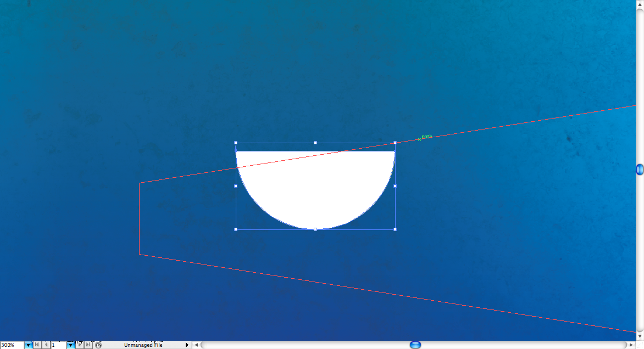Click the Unmanaged File status label
Viewport: 644px width, 349px height.
143,345
